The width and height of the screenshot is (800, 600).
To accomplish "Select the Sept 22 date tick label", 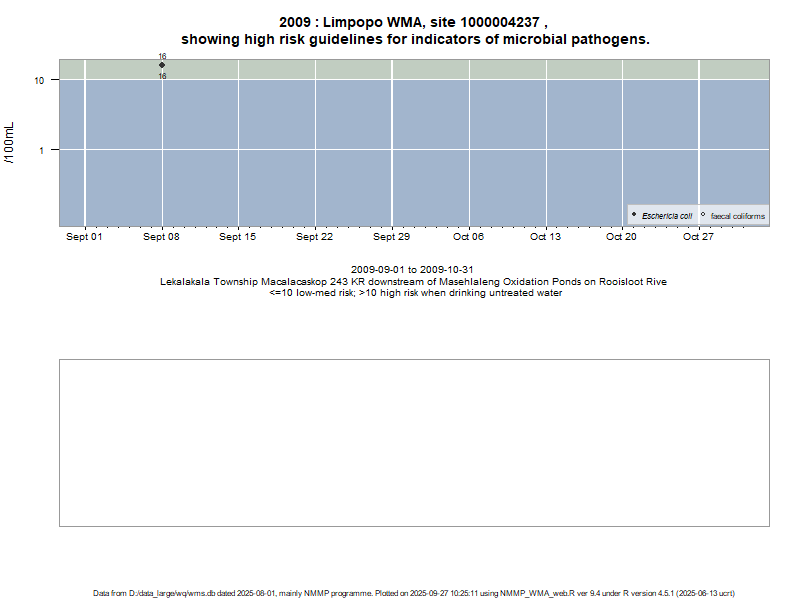I will [x=314, y=237].
